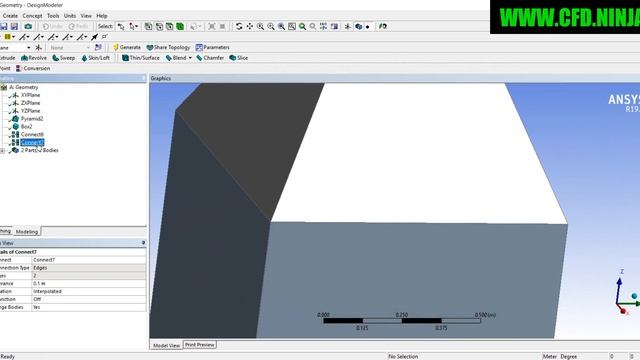Click the yellow color display dropdown icon
Screen dimensions: 640x360
9,37
